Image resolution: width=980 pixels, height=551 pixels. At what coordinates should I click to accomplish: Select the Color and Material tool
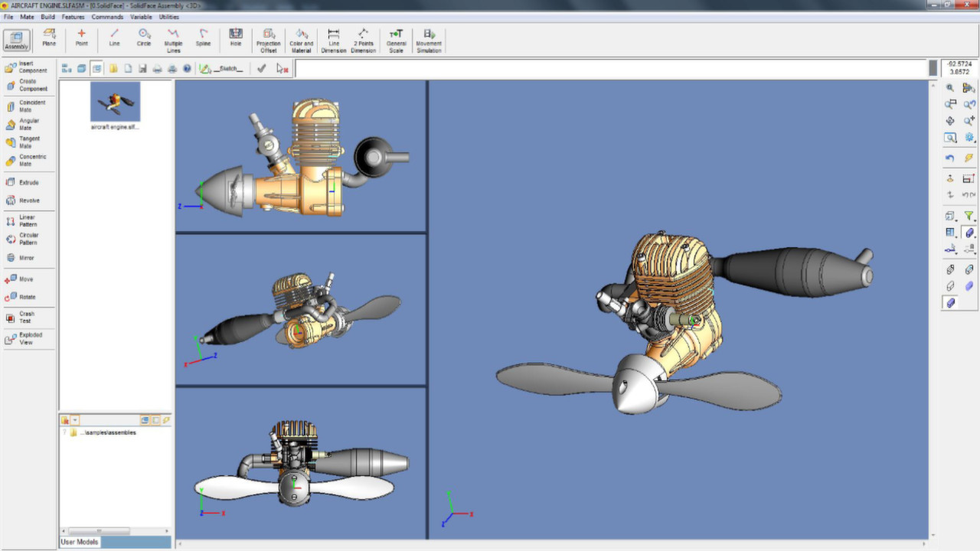click(x=300, y=37)
